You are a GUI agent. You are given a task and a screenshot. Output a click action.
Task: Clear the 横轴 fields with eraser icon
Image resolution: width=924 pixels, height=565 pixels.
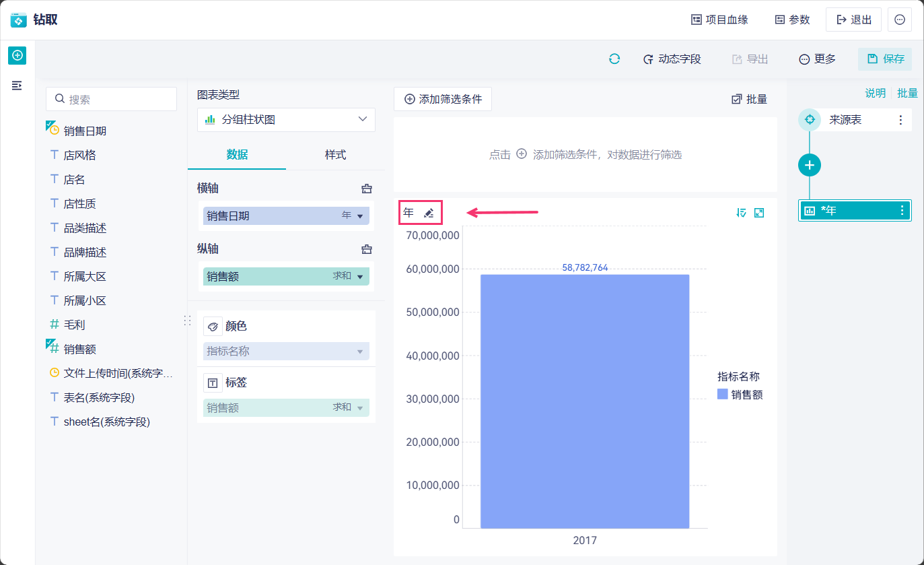click(367, 189)
